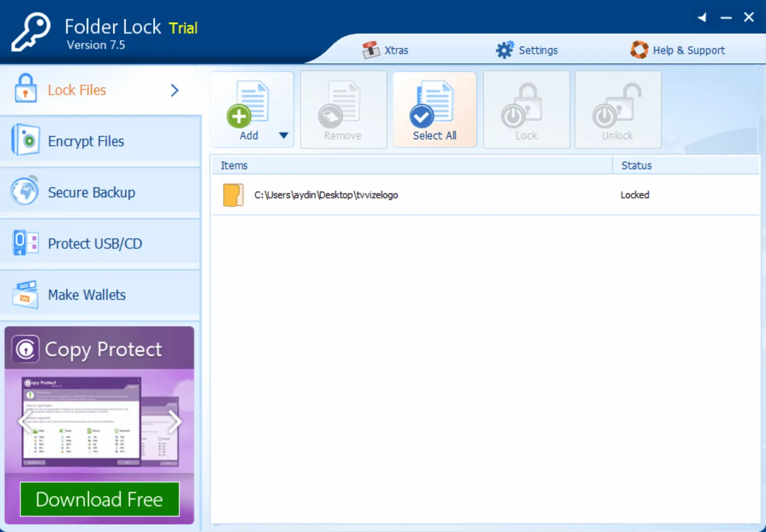Image resolution: width=766 pixels, height=532 pixels.
Task: Open the Xtras menu
Action: coord(386,50)
